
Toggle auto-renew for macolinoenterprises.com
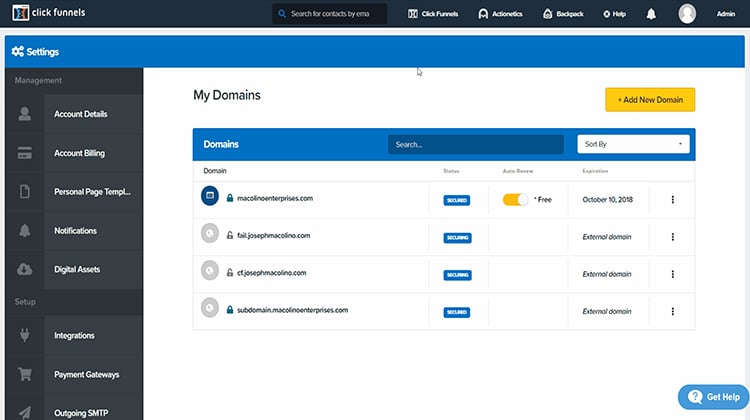[515, 199]
